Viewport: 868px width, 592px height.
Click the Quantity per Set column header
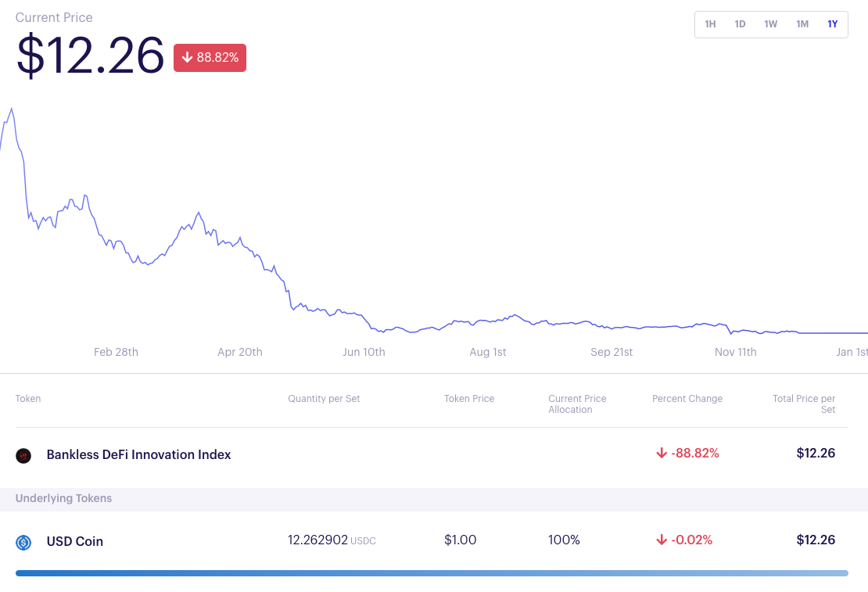tap(324, 399)
